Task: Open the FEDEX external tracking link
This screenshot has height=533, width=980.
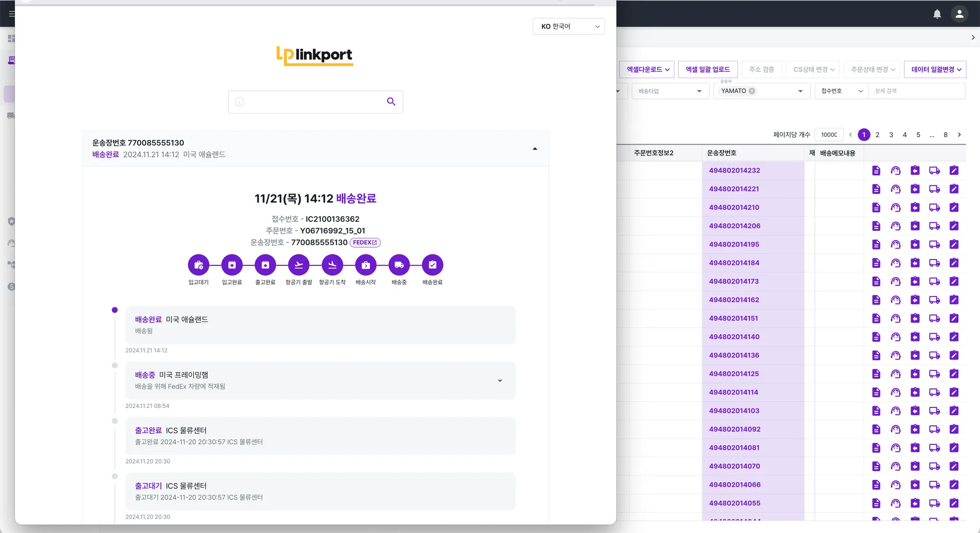Action: click(365, 243)
